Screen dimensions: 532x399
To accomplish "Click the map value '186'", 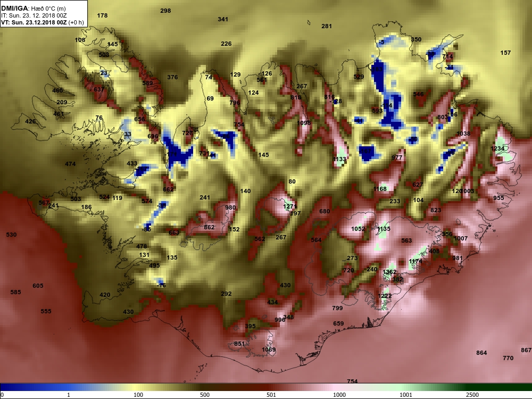I will [x=86, y=206].
